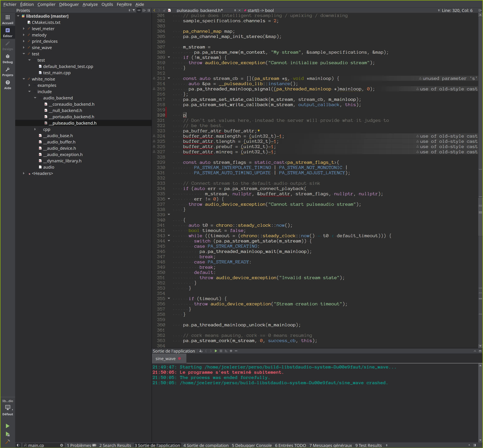Switch to Debug mode in sidebar
The image size is (483, 448).
pos(8,59)
